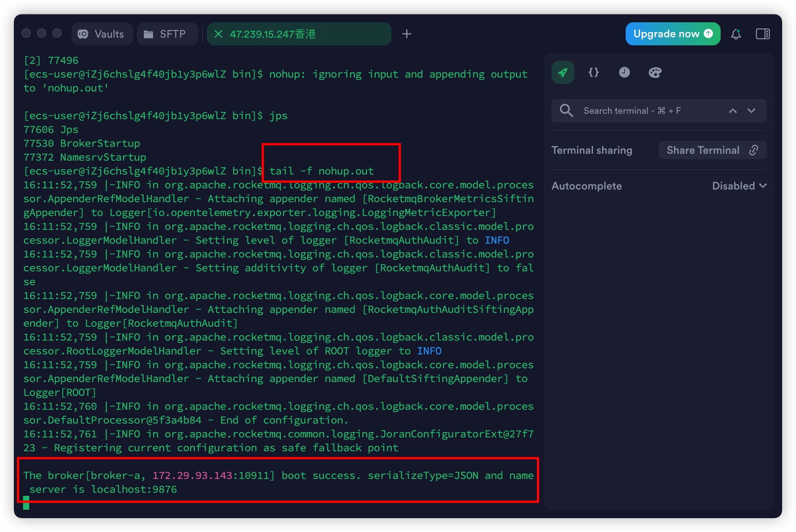Click the 'Autocomplete' label

(586, 186)
